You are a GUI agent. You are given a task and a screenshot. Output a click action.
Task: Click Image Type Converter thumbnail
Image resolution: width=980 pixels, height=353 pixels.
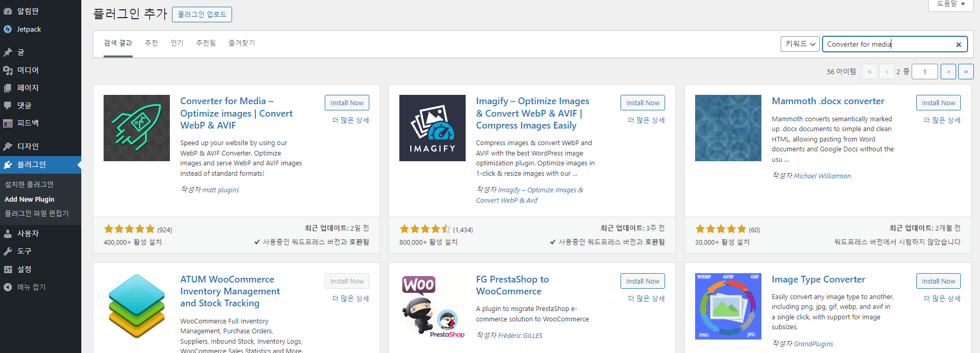click(x=728, y=306)
